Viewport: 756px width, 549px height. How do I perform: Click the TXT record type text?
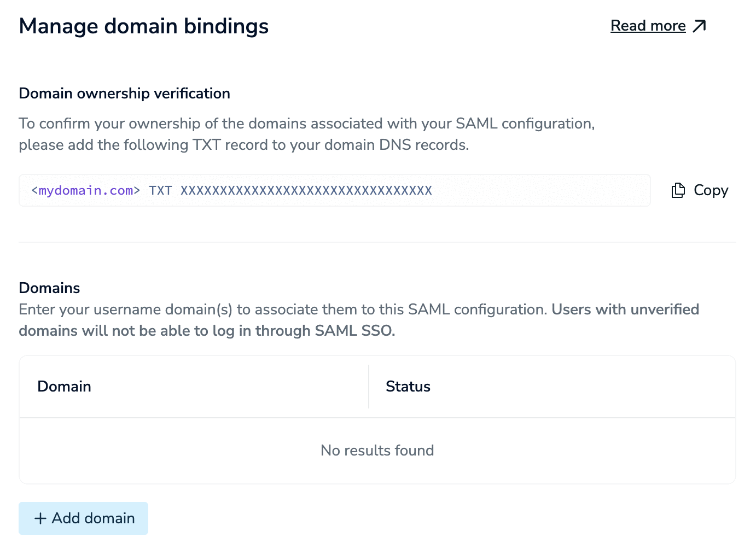tap(160, 190)
